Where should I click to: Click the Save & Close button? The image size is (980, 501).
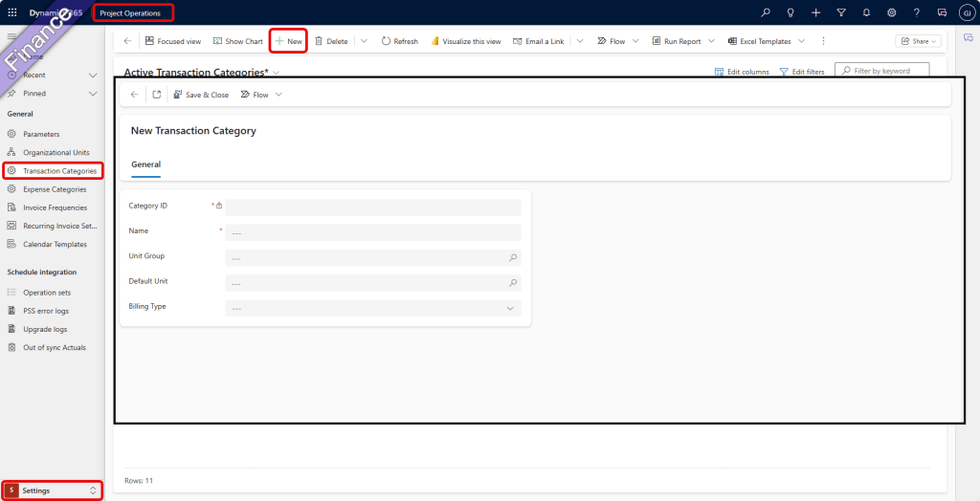201,95
